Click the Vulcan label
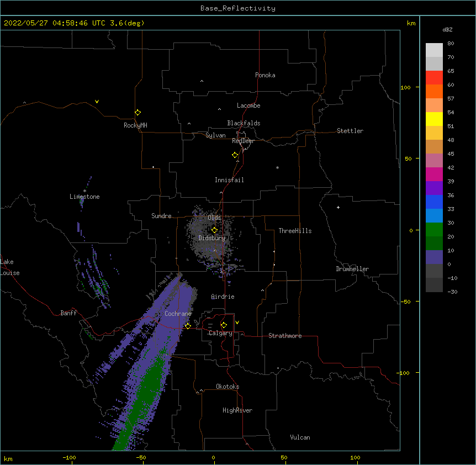 300,437
